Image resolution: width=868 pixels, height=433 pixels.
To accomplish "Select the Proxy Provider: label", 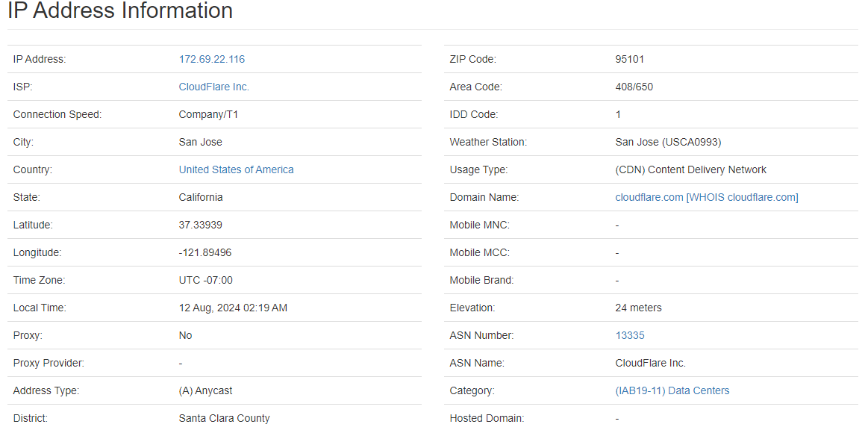I will [49, 364].
